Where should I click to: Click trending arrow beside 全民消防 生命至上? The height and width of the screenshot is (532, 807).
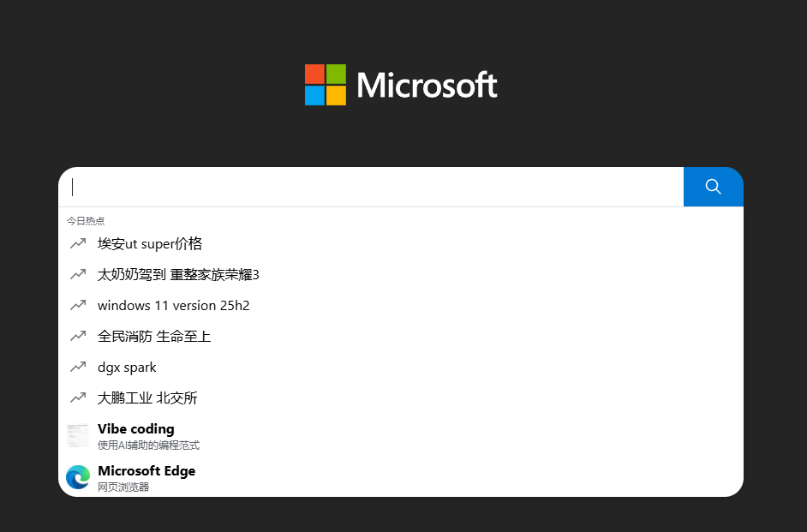click(78, 336)
